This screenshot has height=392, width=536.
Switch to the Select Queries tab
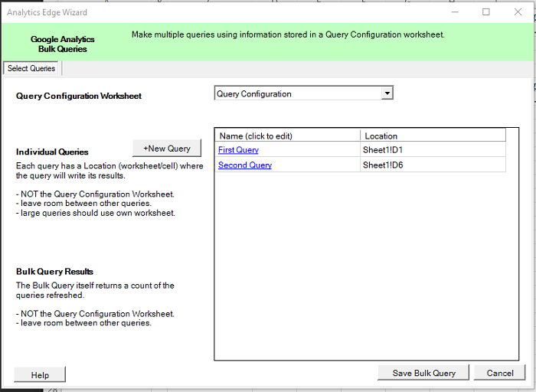(x=31, y=68)
